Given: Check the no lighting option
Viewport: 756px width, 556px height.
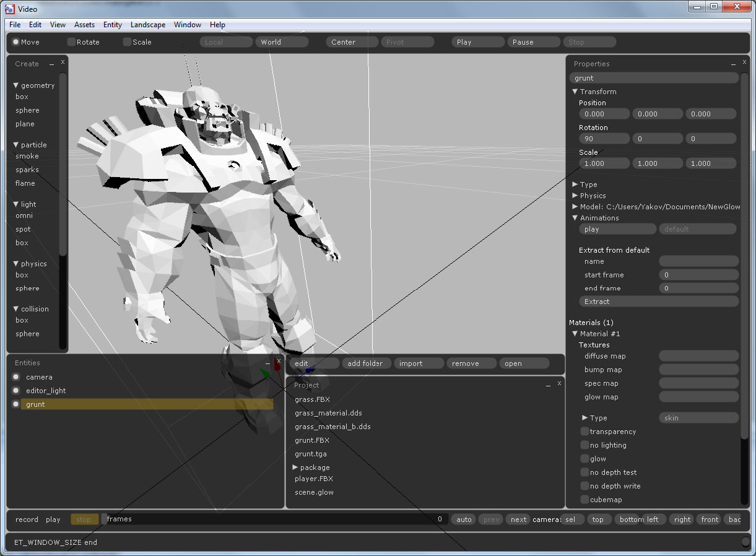Looking at the screenshot, I should tap(584, 445).
